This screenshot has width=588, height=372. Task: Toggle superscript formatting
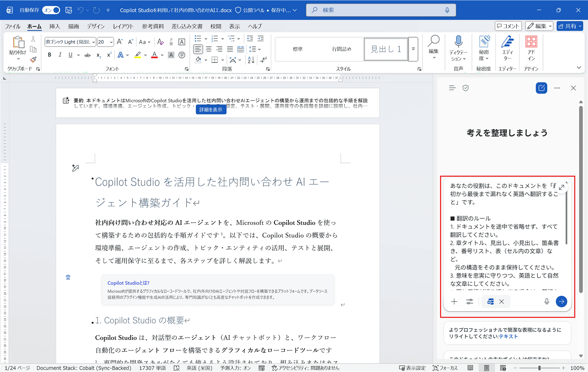(109, 55)
